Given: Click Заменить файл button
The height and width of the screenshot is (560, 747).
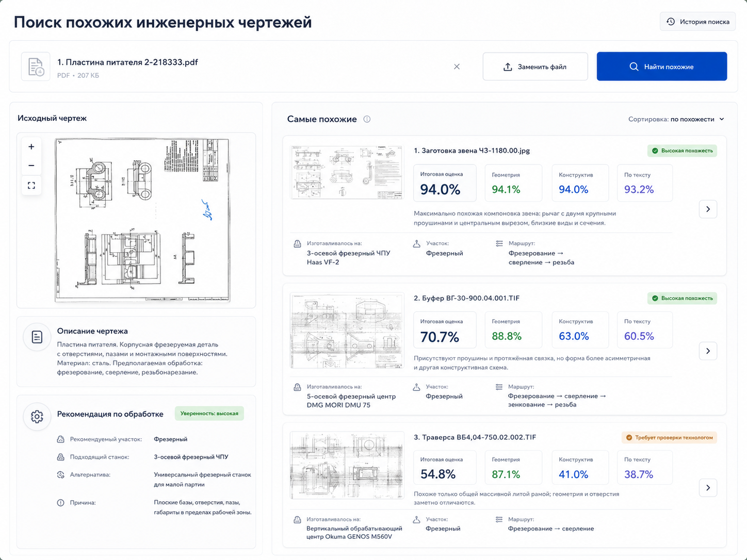Looking at the screenshot, I should [x=535, y=67].
